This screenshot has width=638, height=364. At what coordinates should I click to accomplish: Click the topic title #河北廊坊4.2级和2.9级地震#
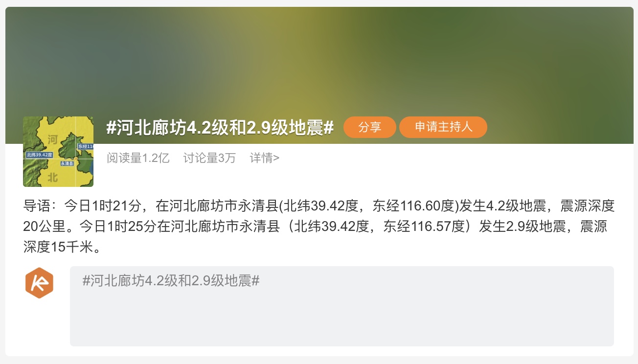point(220,128)
